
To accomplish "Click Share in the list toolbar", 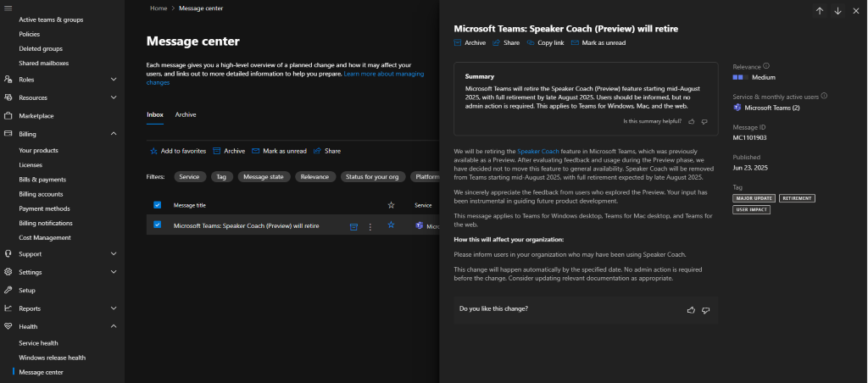I will (327, 151).
